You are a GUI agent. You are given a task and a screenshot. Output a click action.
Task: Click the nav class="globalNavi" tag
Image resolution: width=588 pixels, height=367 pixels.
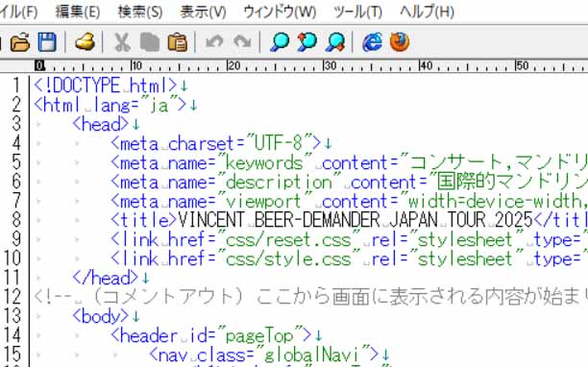pyautogui.click(x=264, y=355)
